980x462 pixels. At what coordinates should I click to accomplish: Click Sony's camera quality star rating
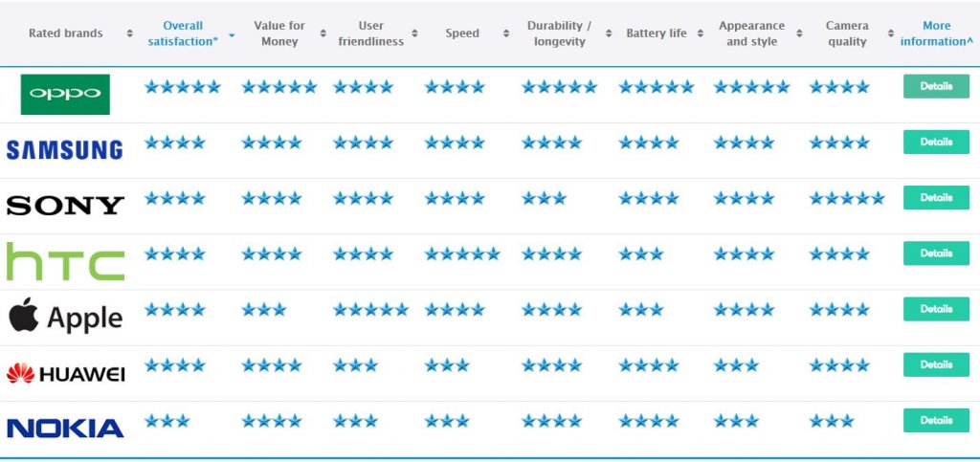[x=846, y=199]
